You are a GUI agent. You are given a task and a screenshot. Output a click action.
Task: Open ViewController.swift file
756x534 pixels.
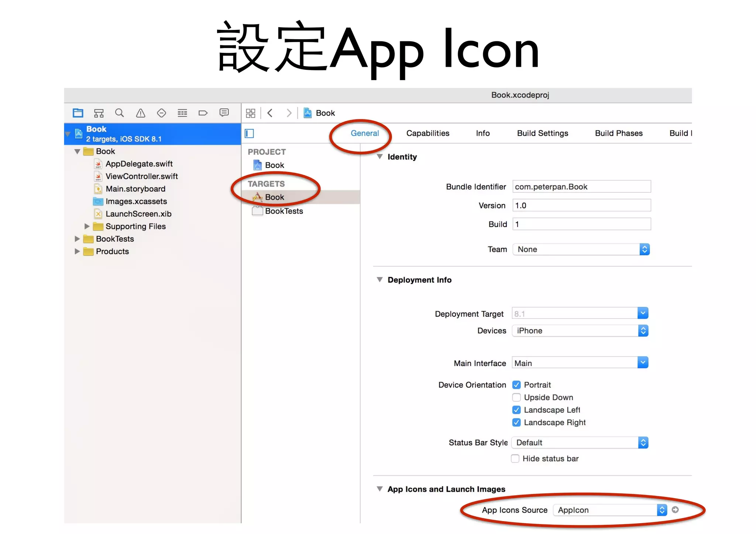[x=141, y=176]
